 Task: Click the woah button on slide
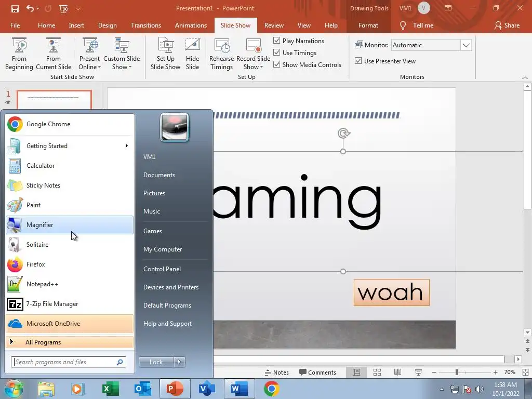coord(392,292)
